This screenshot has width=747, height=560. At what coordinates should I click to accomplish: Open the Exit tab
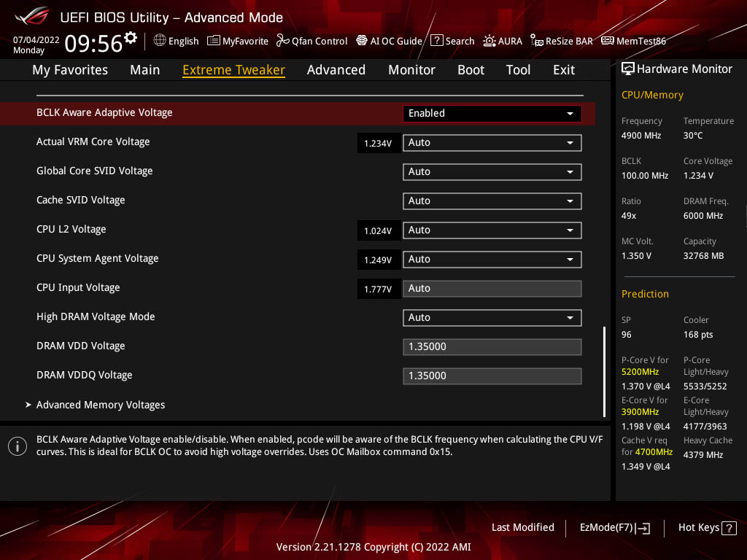pos(564,70)
